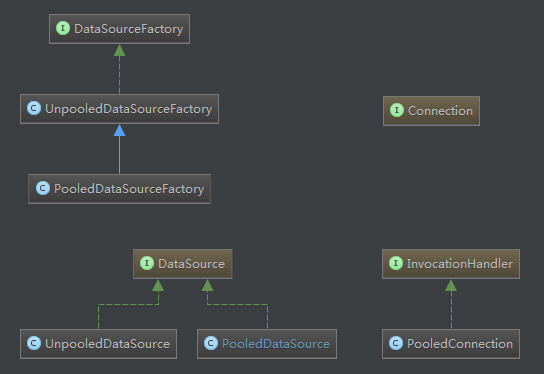Select the PooledConnection node label
The width and height of the screenshot is (544, 374).
(x=460, y=344)
